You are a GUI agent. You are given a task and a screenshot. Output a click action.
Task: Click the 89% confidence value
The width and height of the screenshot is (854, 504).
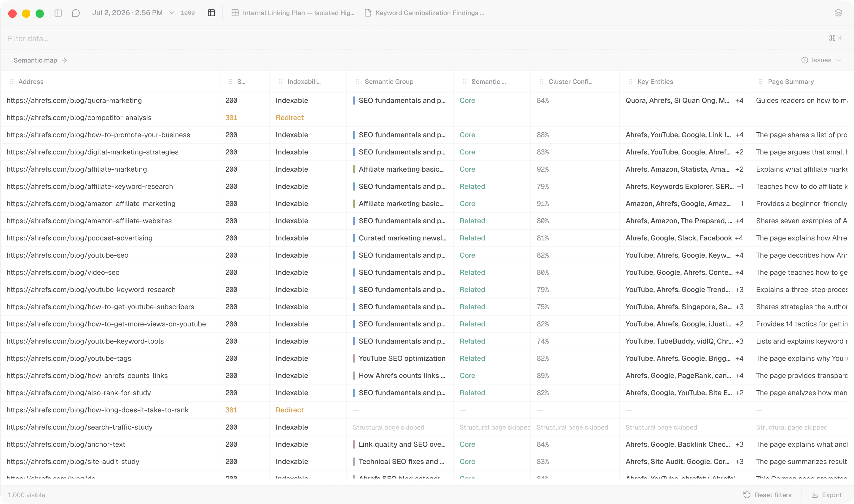tap(542, 376)
